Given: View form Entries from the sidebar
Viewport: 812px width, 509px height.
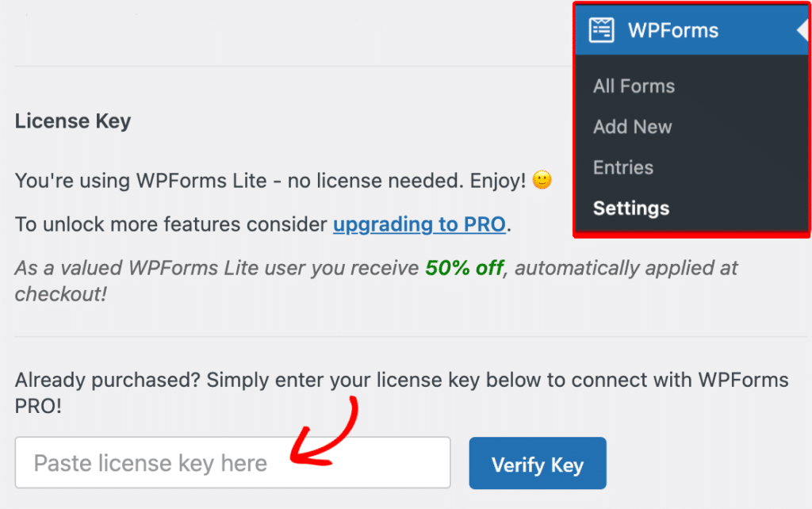Looking at the screenshot, I should point(622,167).
